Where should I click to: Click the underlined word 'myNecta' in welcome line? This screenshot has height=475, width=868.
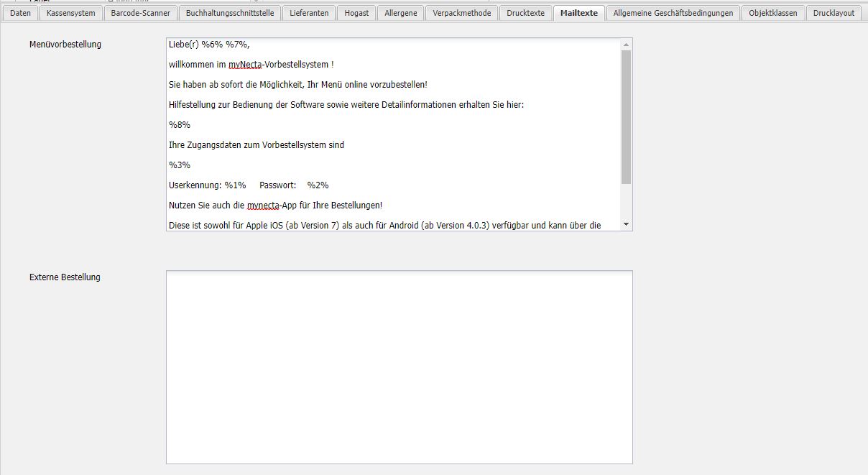coord(245,65)
